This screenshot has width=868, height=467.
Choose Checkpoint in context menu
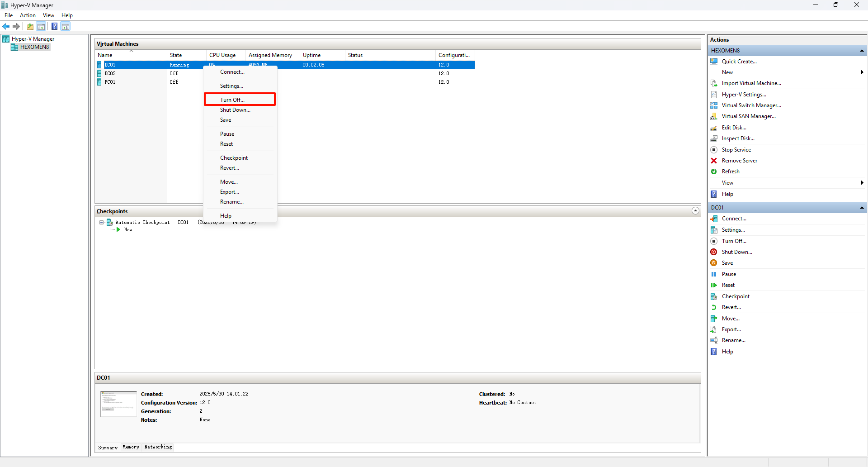tap(240, 158)
